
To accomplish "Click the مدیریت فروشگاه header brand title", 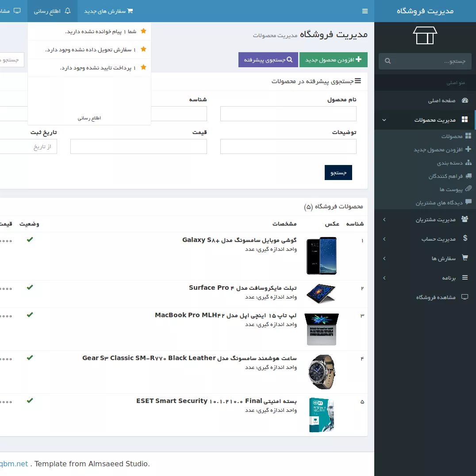I will [x=425, y=11].
